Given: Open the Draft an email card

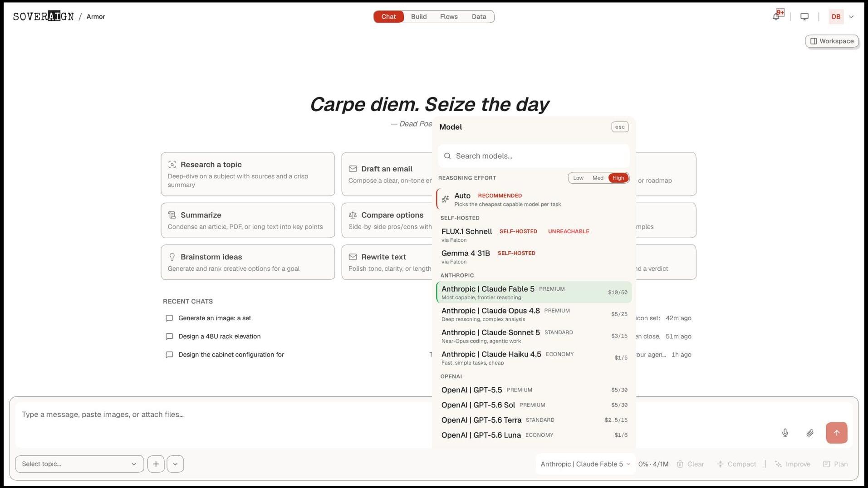Looking at the screenshot, I should pyautogui.click(x=387, y=174).
